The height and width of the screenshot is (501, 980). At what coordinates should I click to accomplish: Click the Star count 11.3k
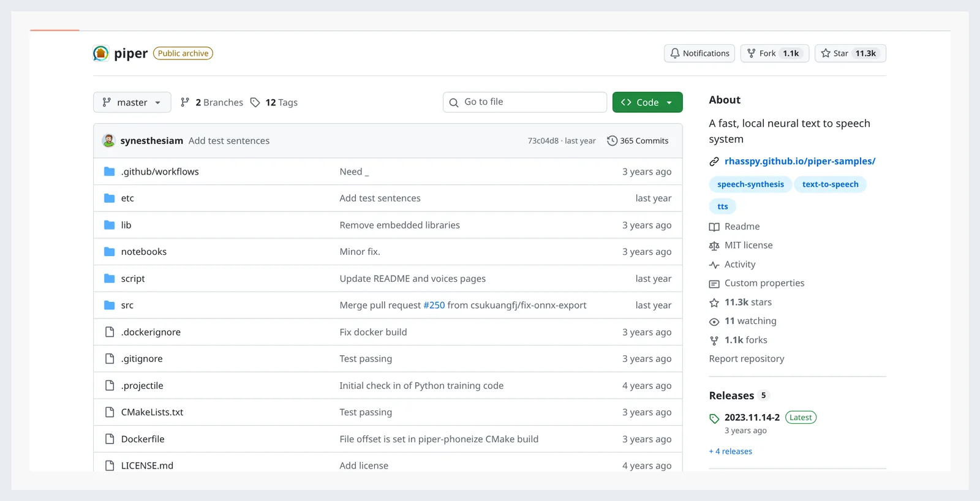tap(865, 53)
